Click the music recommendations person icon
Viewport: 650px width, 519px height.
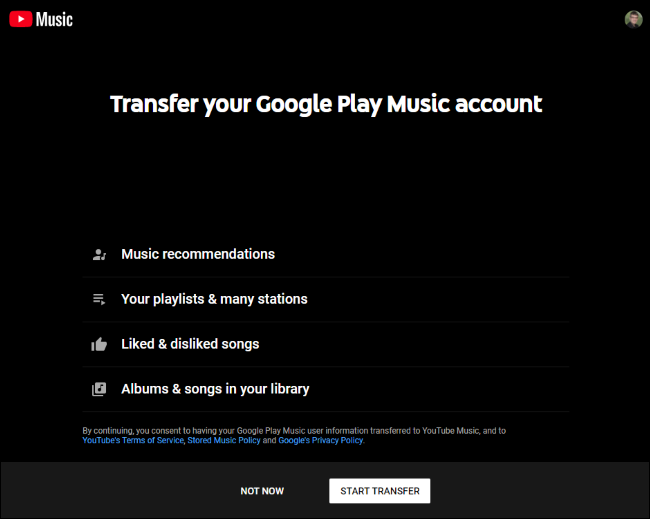pyautogui.click(x=99, y=254)
